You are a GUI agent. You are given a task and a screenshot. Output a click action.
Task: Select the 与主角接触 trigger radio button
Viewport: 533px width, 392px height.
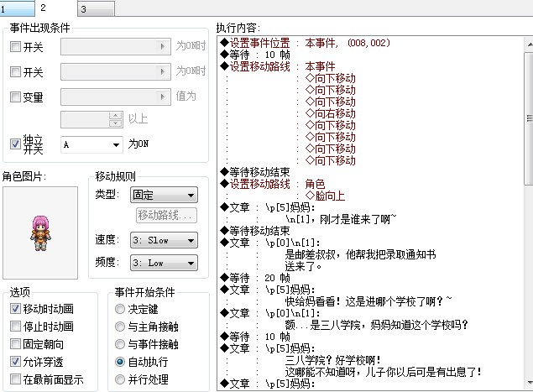[120, 327]
